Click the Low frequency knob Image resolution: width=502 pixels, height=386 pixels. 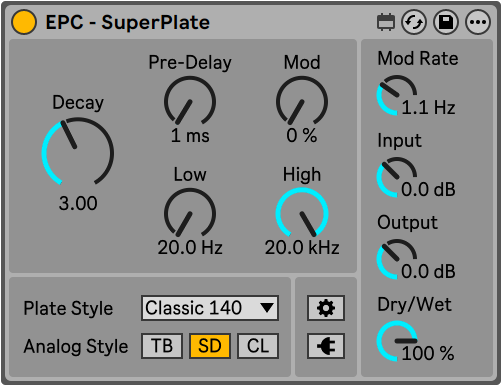click(190, 213)
